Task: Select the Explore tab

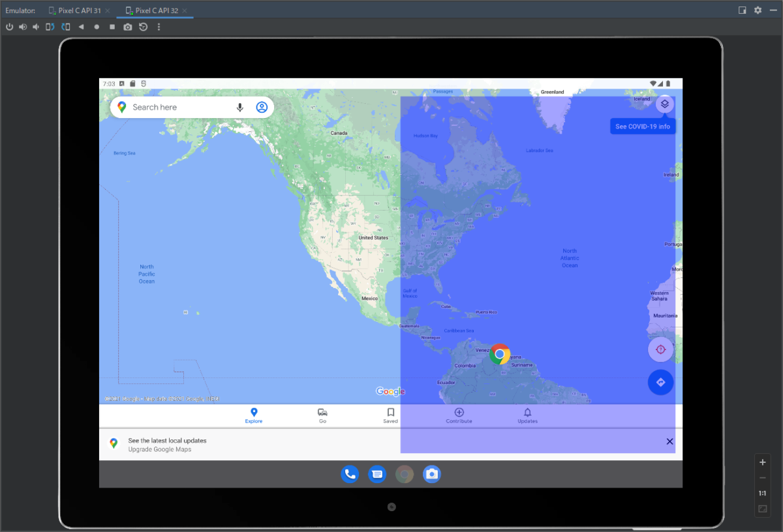Action: coord(254,416)
